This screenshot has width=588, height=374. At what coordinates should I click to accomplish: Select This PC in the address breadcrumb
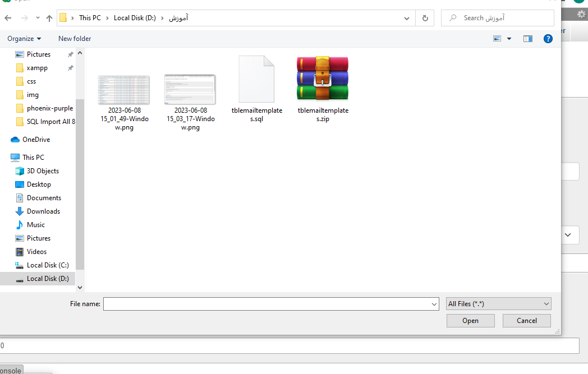[90, 17]
